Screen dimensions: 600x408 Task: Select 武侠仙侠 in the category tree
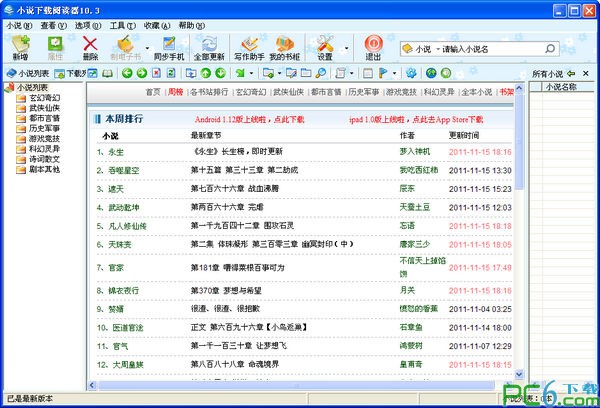[44, 108]
